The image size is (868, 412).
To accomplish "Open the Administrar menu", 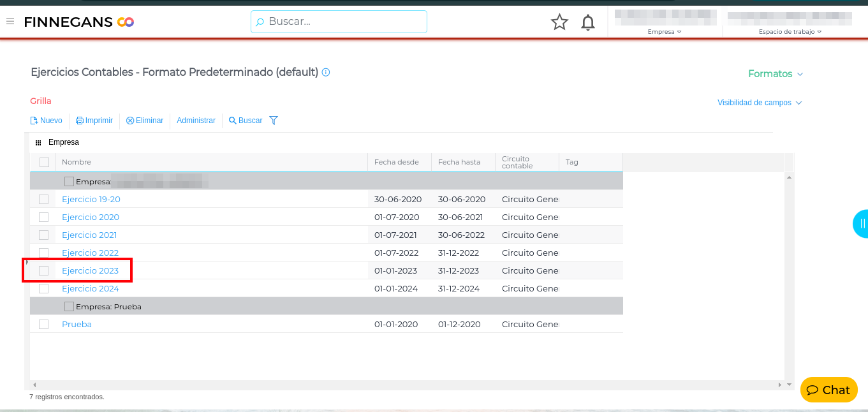I will point(196,121).
